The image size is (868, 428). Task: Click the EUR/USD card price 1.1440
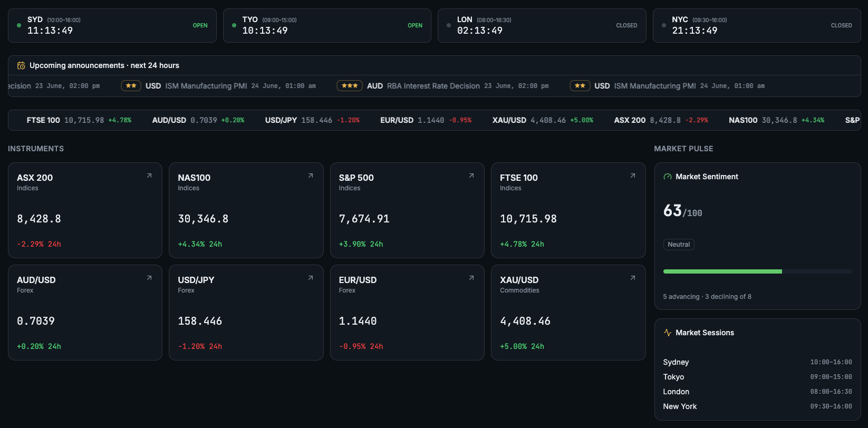click(358, 321)
